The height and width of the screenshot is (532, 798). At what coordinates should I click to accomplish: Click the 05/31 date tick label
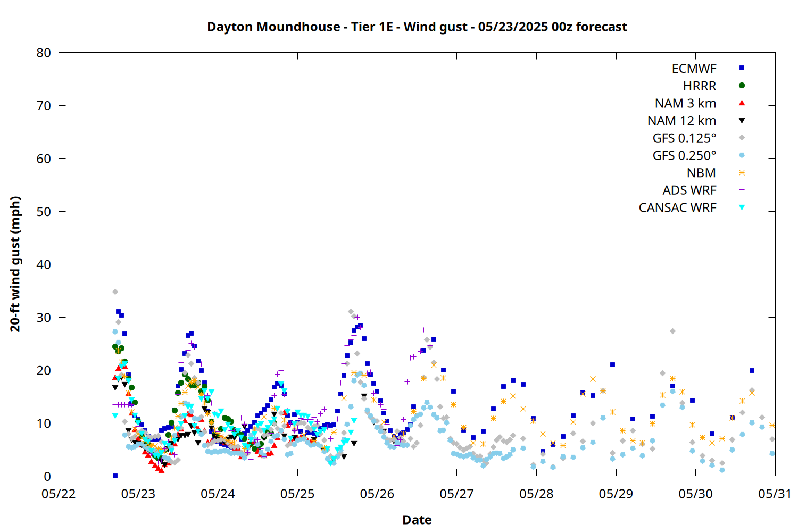pyautogui.click(x=775, y=494)
